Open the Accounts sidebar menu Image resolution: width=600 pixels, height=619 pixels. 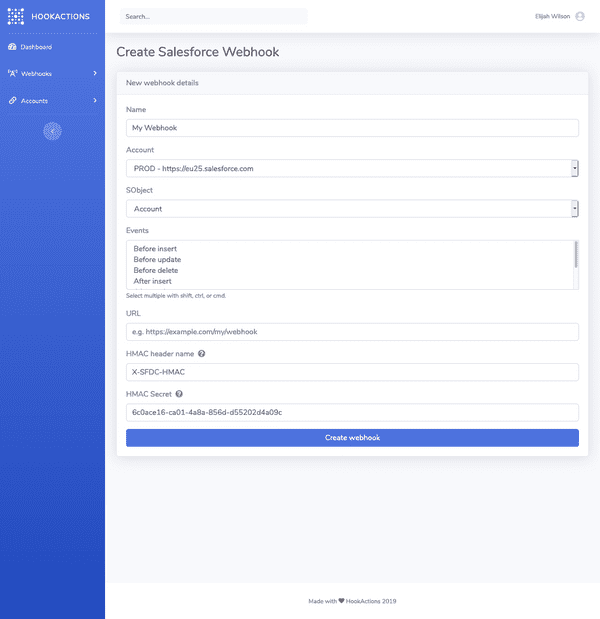[52, 101]
